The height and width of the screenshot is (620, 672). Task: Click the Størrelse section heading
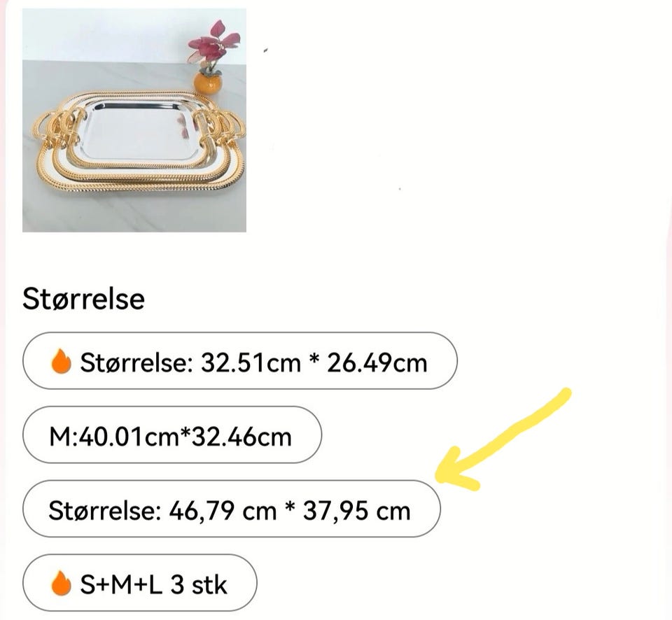coord(83,298)
